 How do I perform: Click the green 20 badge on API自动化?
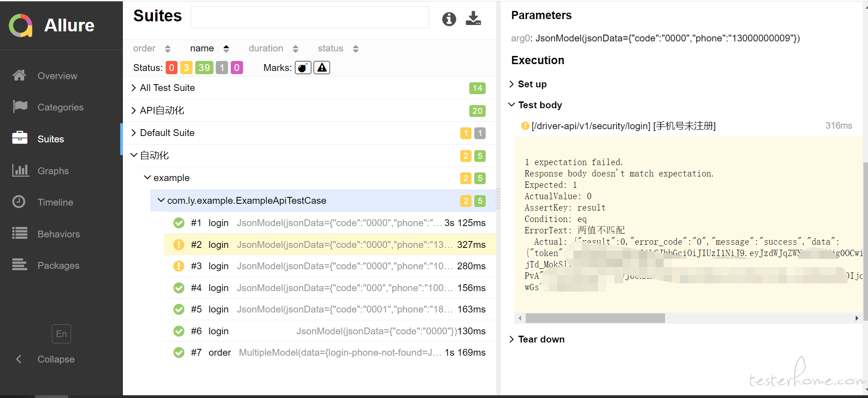pos(477,111)
